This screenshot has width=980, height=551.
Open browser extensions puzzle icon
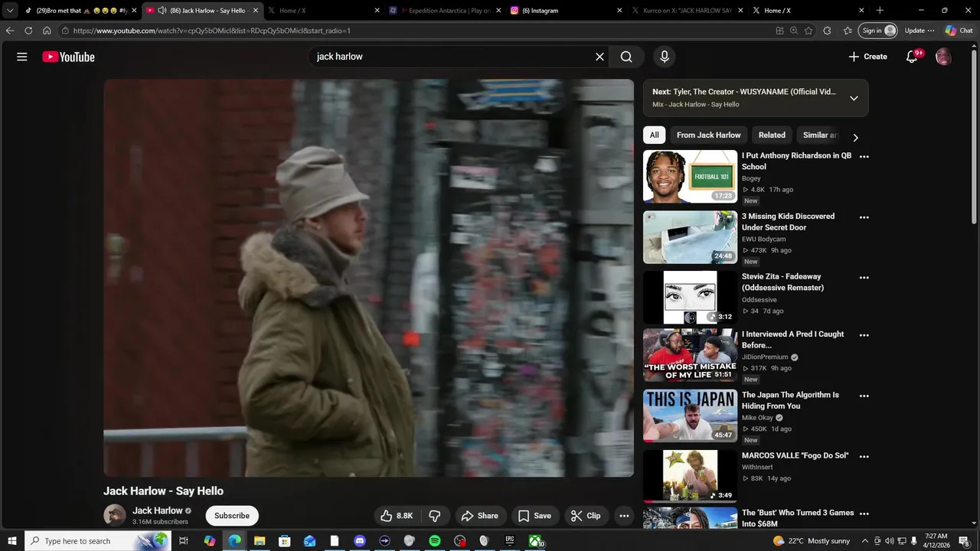tap(827, 31)
